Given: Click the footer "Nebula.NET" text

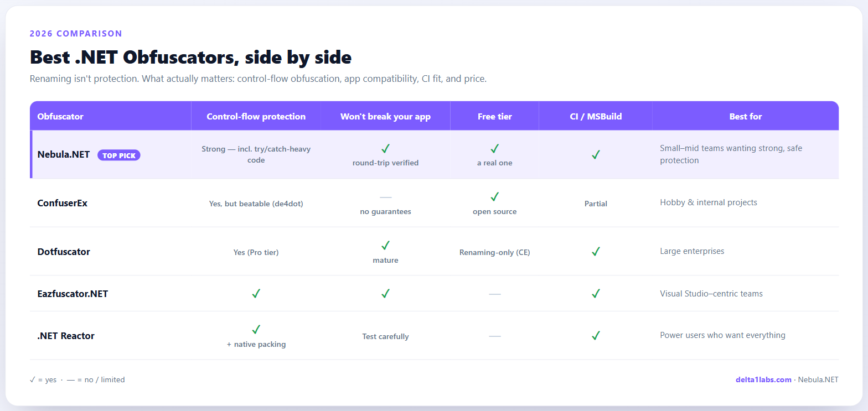Looking at the screenshot, I should [x=818, y=379].
